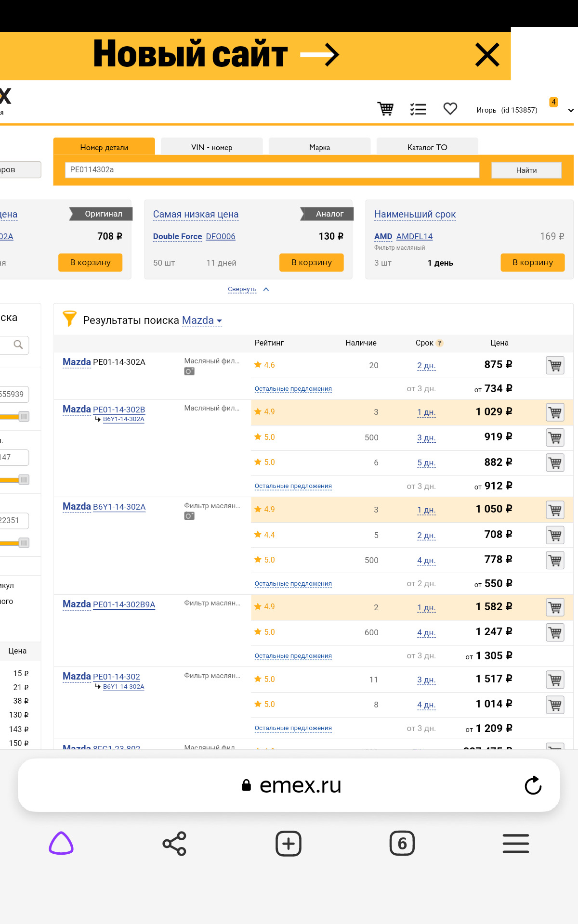The width and height of the screenshot is (578, 924).
Task: Close the Новый сайт banner
Action: (487, 55)
